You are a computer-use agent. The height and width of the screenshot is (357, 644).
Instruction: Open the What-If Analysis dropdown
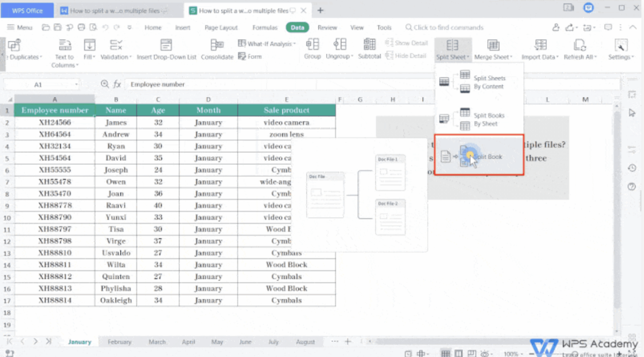click(267, 44)
